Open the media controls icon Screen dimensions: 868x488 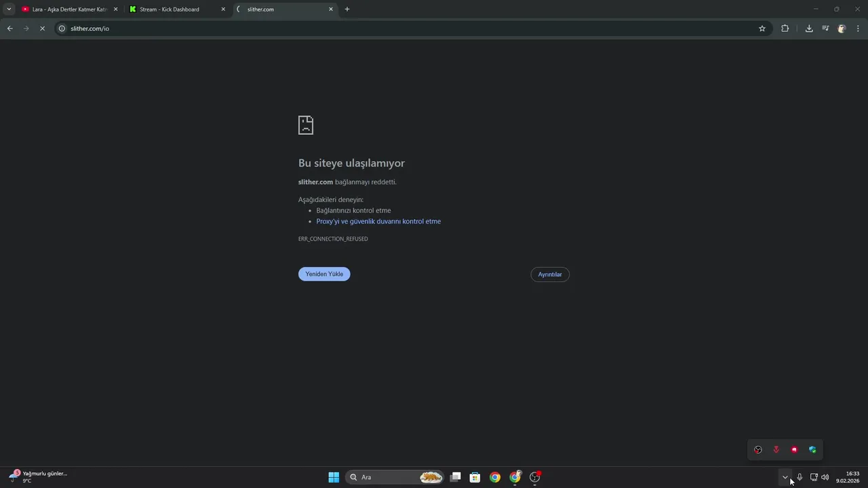tap(825, 28)
